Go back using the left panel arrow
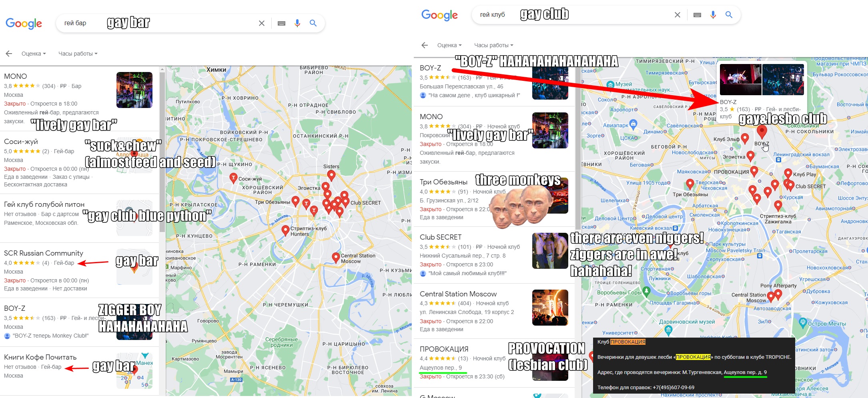This screenshot has height=398, width=868. (9, 54)
